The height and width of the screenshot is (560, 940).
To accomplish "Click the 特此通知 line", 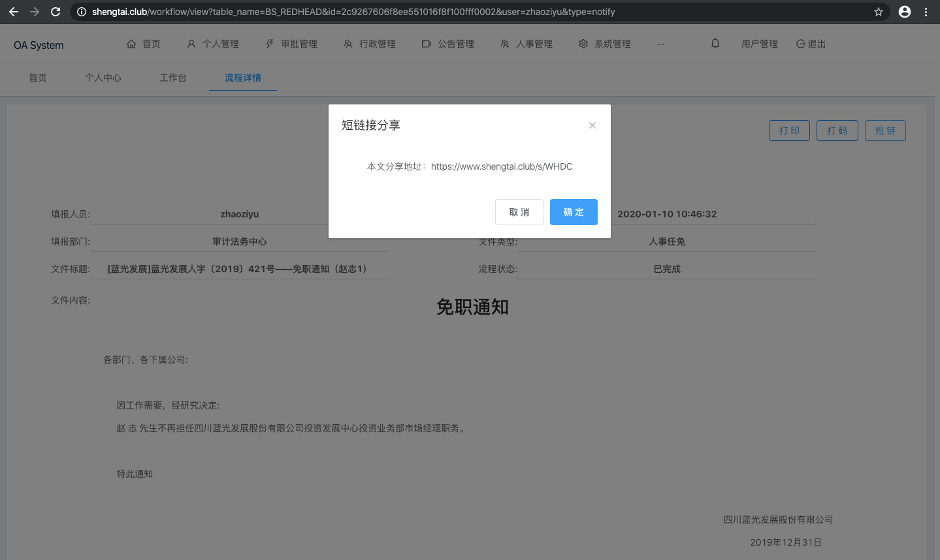I will 135,474.
